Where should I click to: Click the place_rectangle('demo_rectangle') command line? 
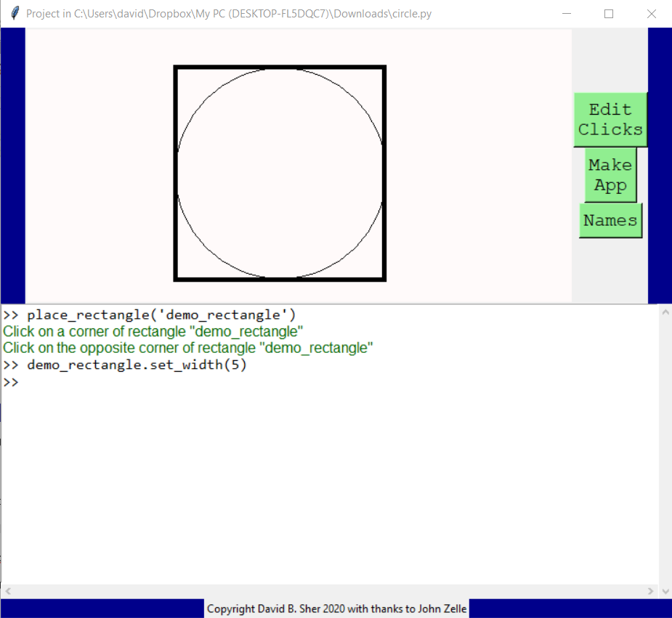tap(149, 315)
